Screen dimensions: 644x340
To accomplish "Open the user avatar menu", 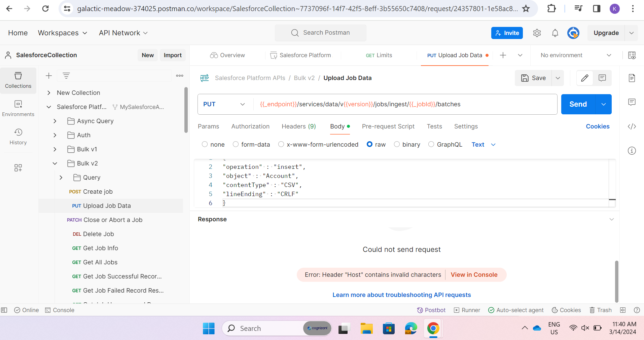I will click(x=573, y=33).
